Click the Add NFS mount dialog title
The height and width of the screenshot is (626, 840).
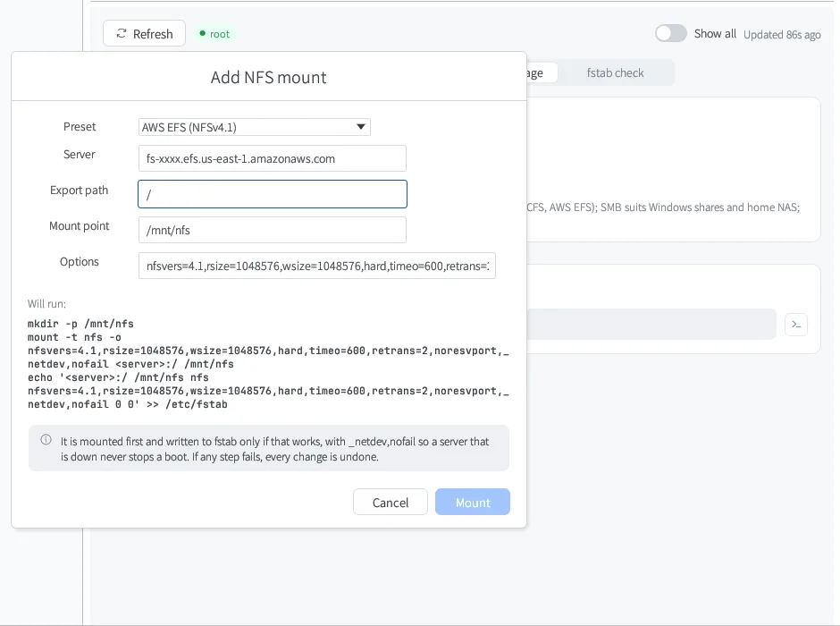pyautogui.click(x=268, y=77)
